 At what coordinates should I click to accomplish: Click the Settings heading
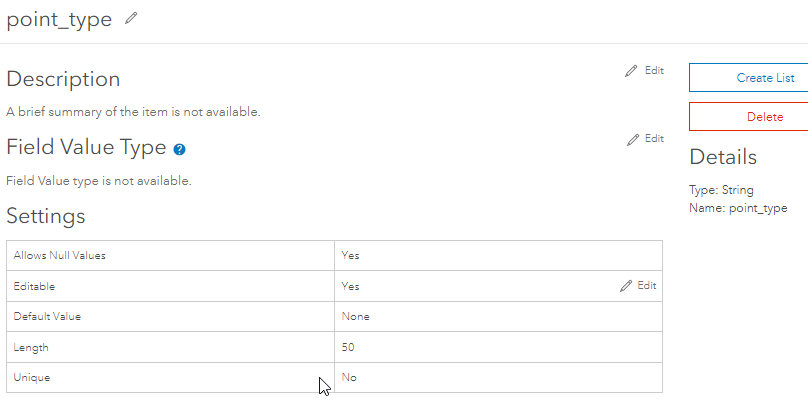(46, 216)
